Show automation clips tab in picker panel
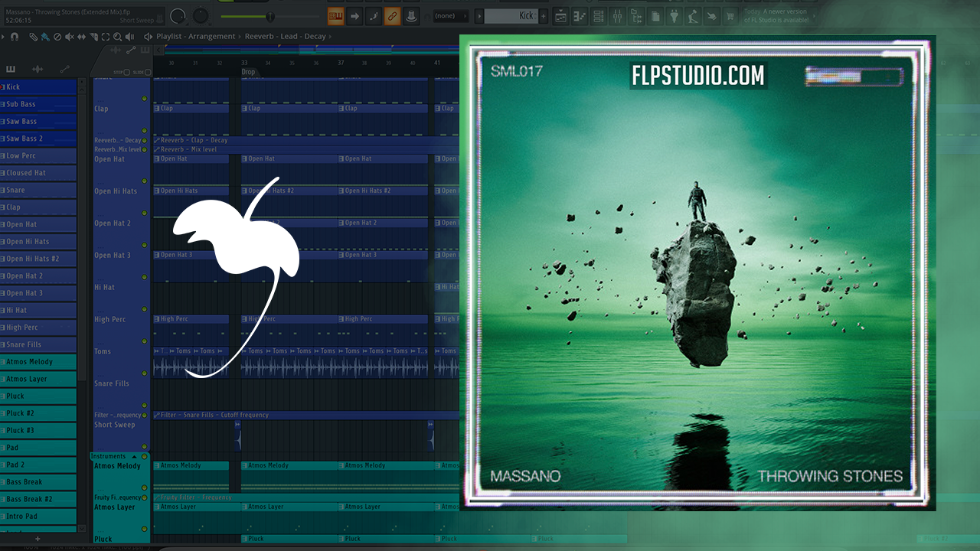 click(65, 69)
